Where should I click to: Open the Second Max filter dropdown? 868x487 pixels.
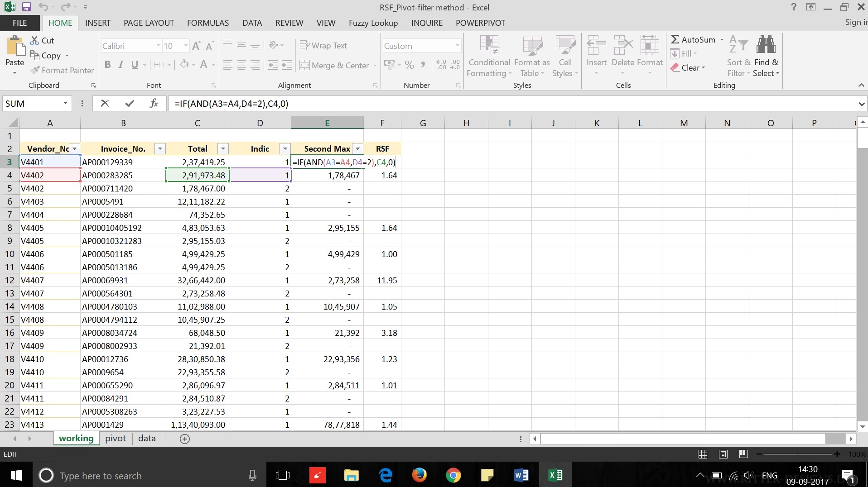(357, 149)
